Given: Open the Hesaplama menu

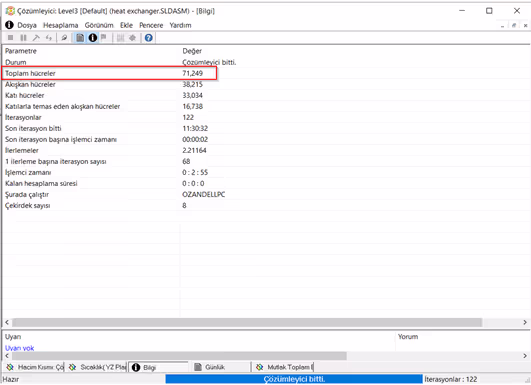Looking at the screenshot, I should (x=60, y=25).
